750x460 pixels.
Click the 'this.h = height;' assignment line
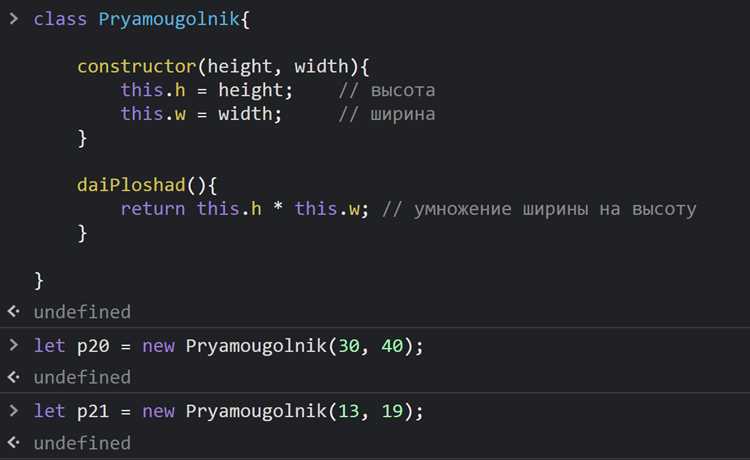pyautogui.click(x=207, y=90)
